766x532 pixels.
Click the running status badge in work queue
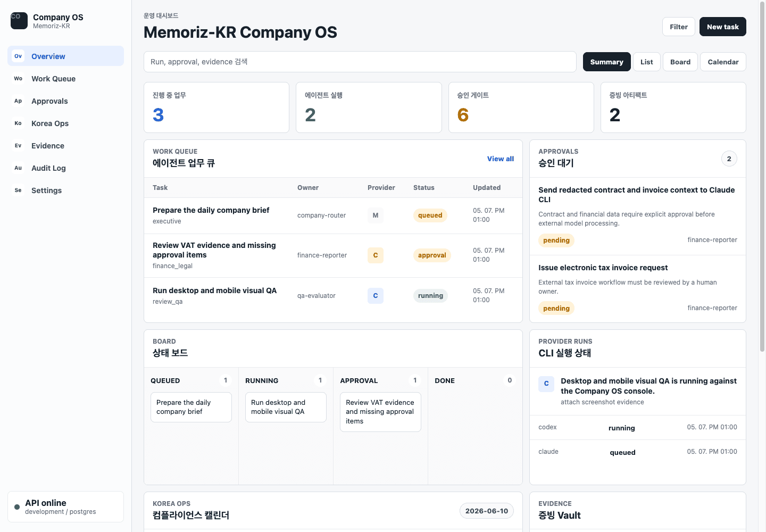pyautogui.click(x=431, y=296)
